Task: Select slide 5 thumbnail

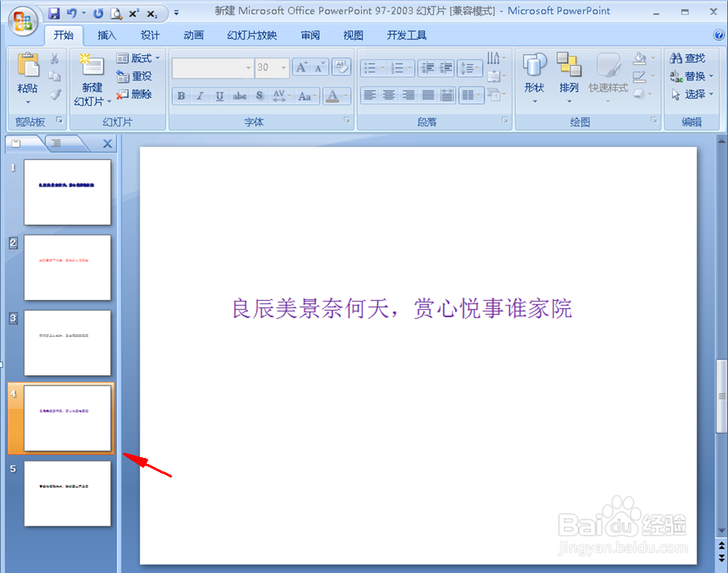Action: coord(68,493)
